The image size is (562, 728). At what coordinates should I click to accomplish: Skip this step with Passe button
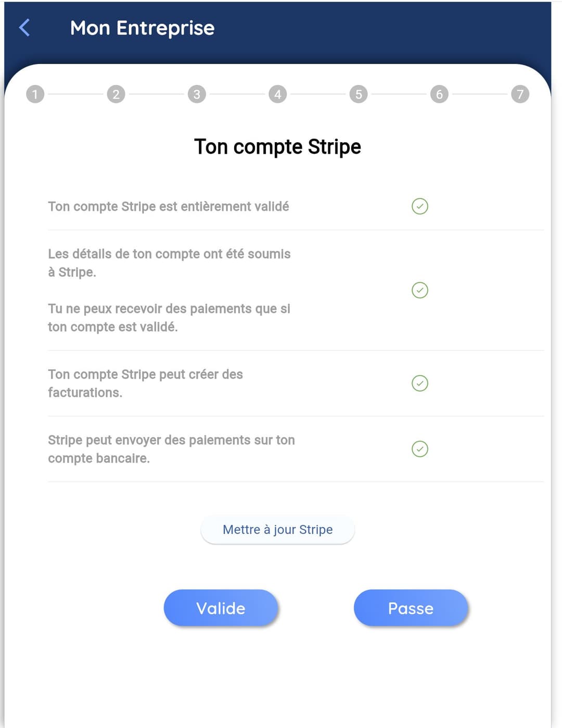tap(411, 608)
